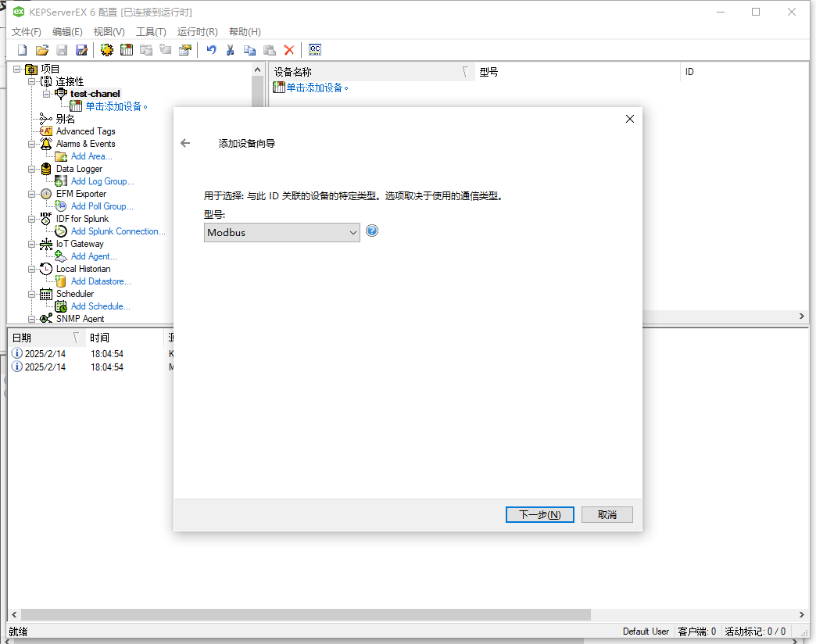The height and width of the screenshot is (644, 816).
Task: Close the 添加设备向导 dialog
Action: pos(630,119)
